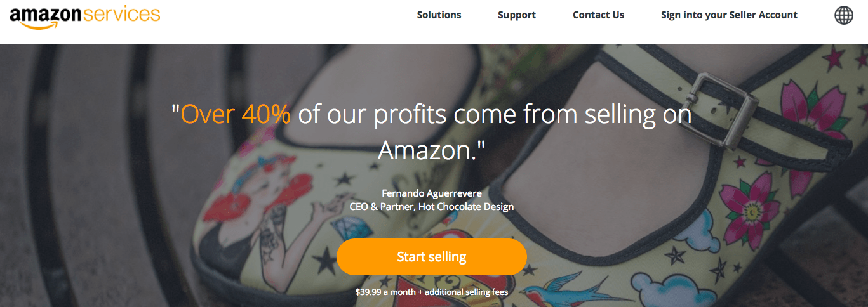Open the Solutions menu
This screenshot has width=868, height=307.
(x=439, y=15)
